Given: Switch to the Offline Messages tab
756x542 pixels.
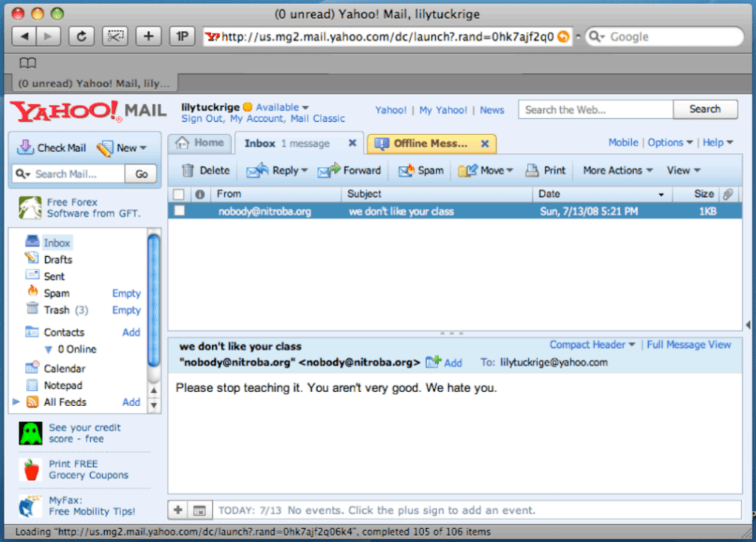Looking at the screenshot, I should coord(430,144).
